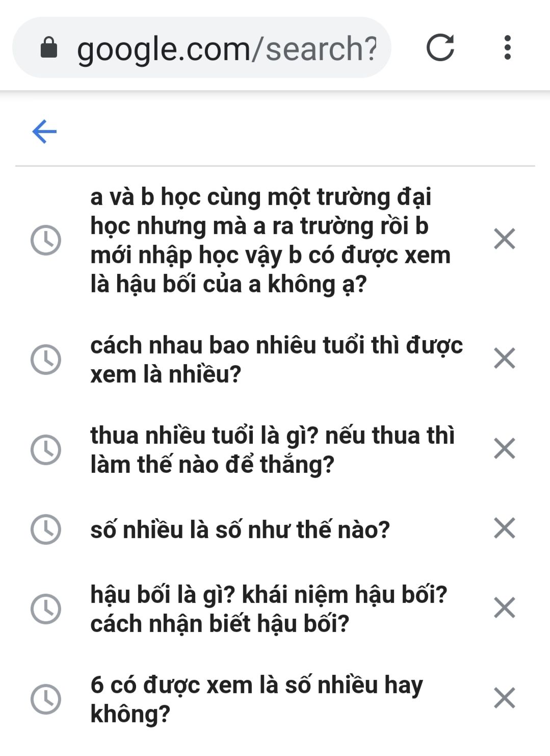Tap the blue back arrow
550x756 pixels.
[x=44, y=132]
